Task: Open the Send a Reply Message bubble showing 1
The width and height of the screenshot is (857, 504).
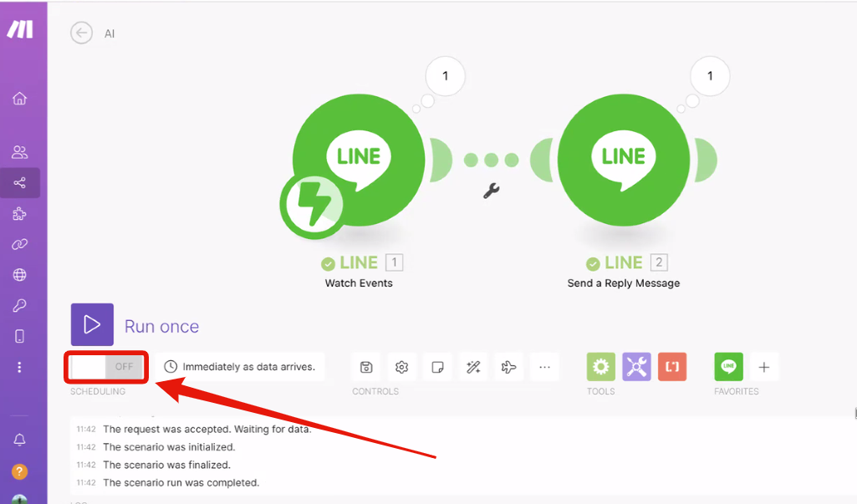Action: [710, 76]
